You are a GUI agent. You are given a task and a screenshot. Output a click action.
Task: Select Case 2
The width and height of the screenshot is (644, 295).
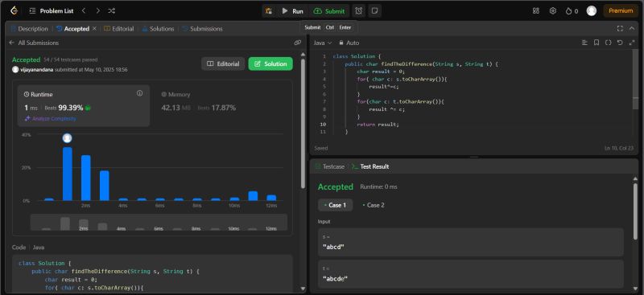click(x=374, y=205)
